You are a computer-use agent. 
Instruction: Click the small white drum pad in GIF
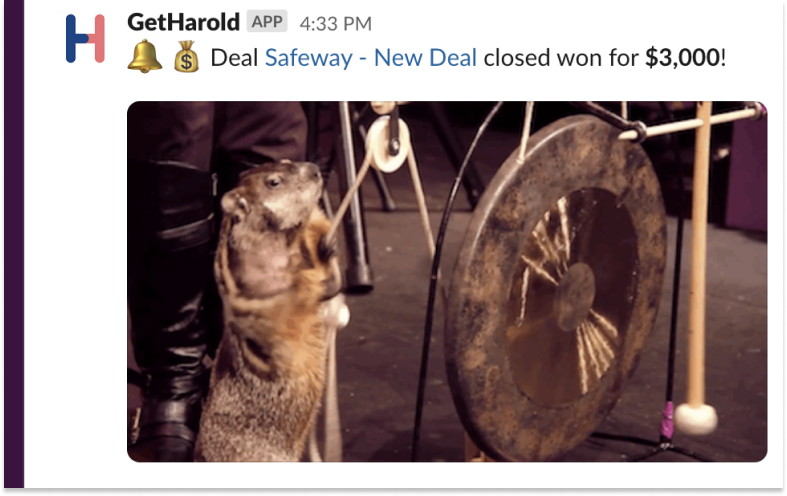[x=387, y=144]
